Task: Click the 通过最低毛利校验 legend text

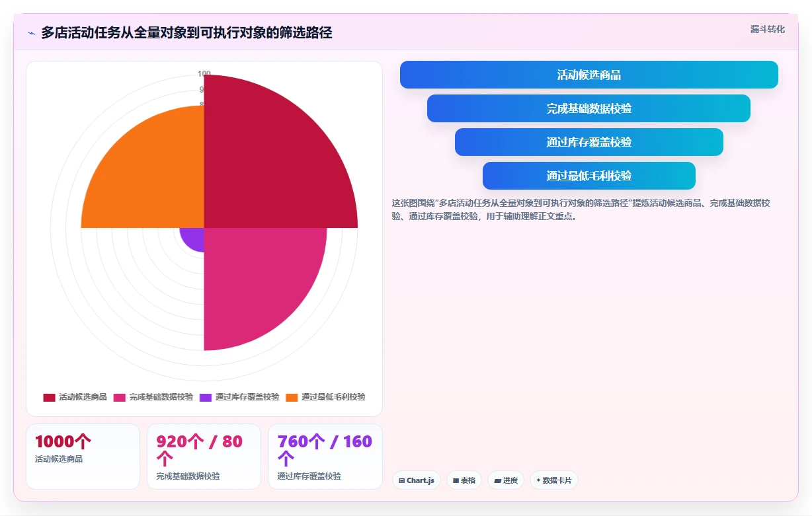Action: pos(333,397)
